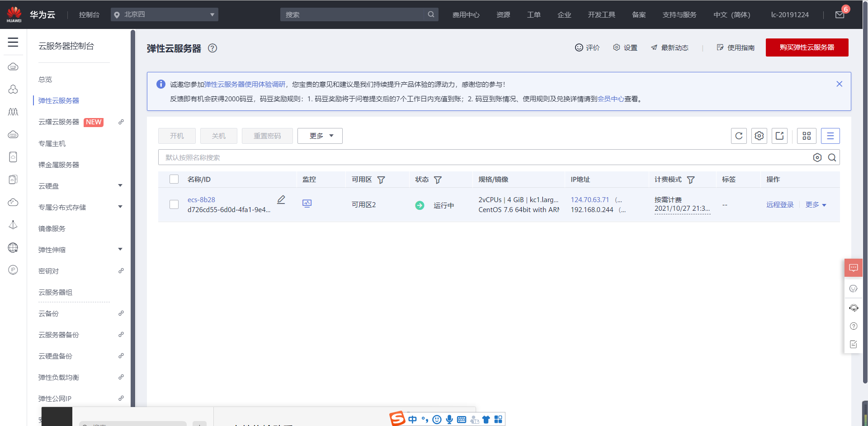Click the 124.70.63.71 public IP address
The width and height of the screenshot is (868, 426).
[x=590, y=199]
